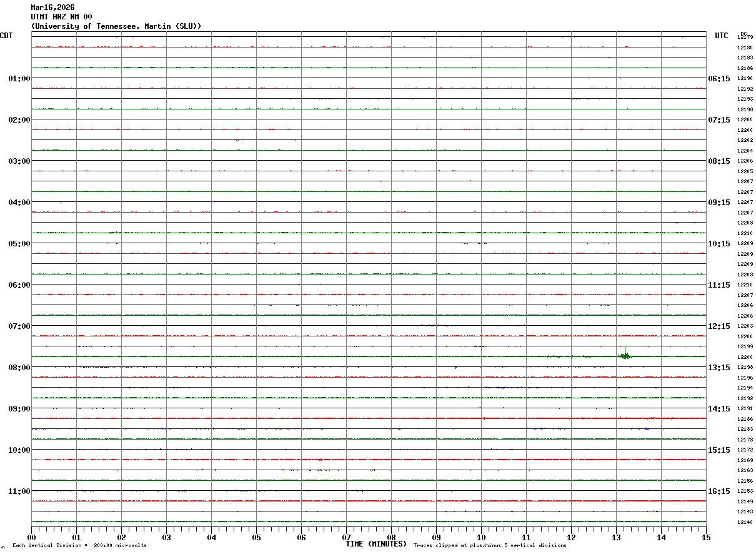Select DC offset value 12199

745,346
